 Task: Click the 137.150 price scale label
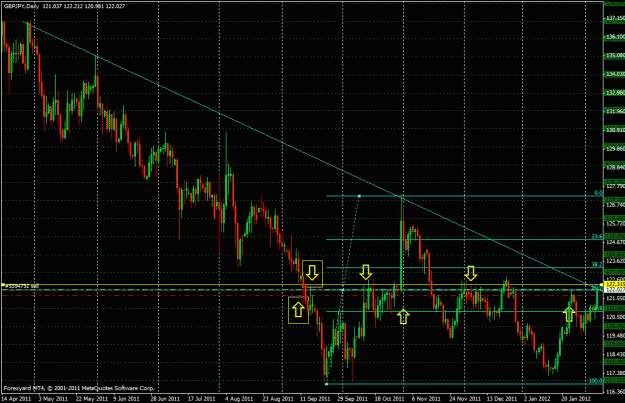click(615, 18)
